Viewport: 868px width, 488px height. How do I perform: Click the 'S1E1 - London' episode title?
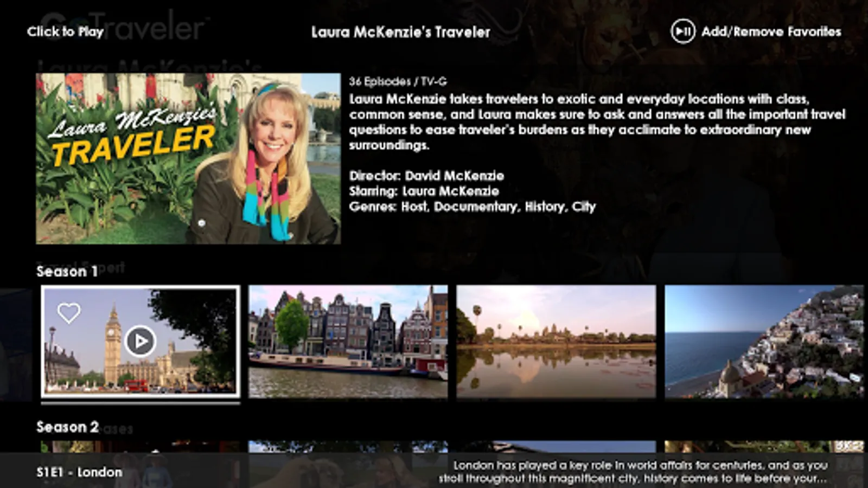tap(79, 472)
